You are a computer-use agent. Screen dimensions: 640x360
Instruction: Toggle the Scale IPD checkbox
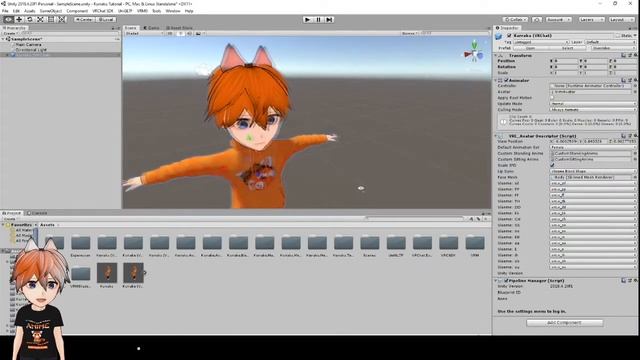pos(552,165)
